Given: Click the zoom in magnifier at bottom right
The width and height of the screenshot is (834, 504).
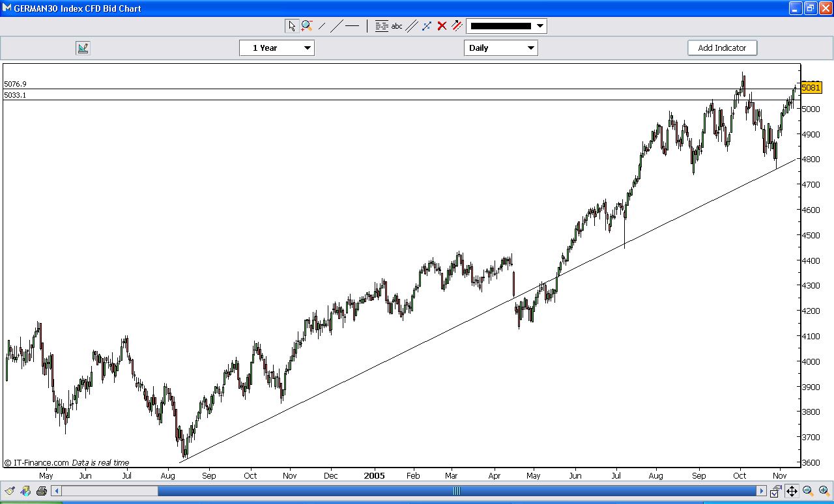Looking at the screenshot, I should coord(823,491).
